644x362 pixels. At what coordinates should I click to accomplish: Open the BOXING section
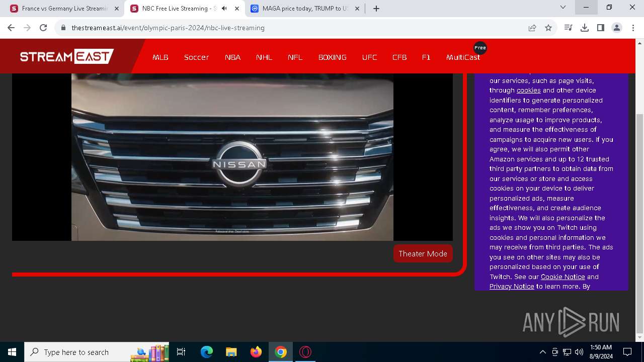tap(333, 57)
